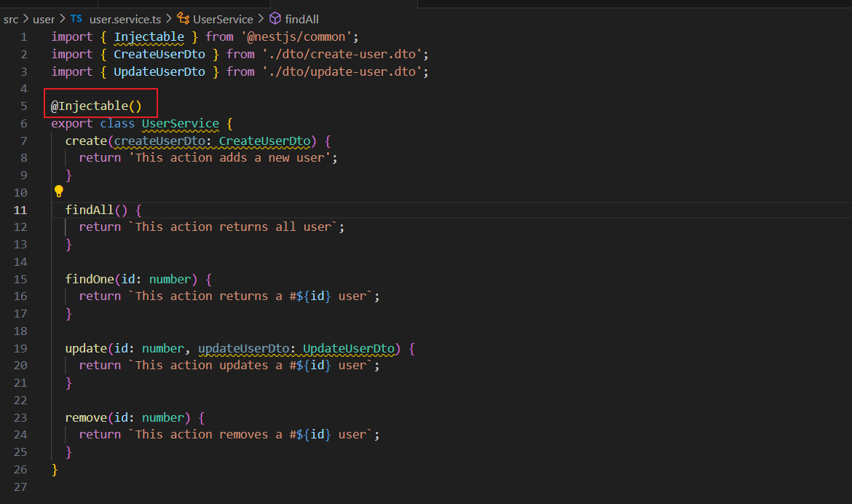Image resolution: width=852 pixels, height=504 pixels.
Task: Click the TS file icon in breadcrumb
Action: click(76, 19)
